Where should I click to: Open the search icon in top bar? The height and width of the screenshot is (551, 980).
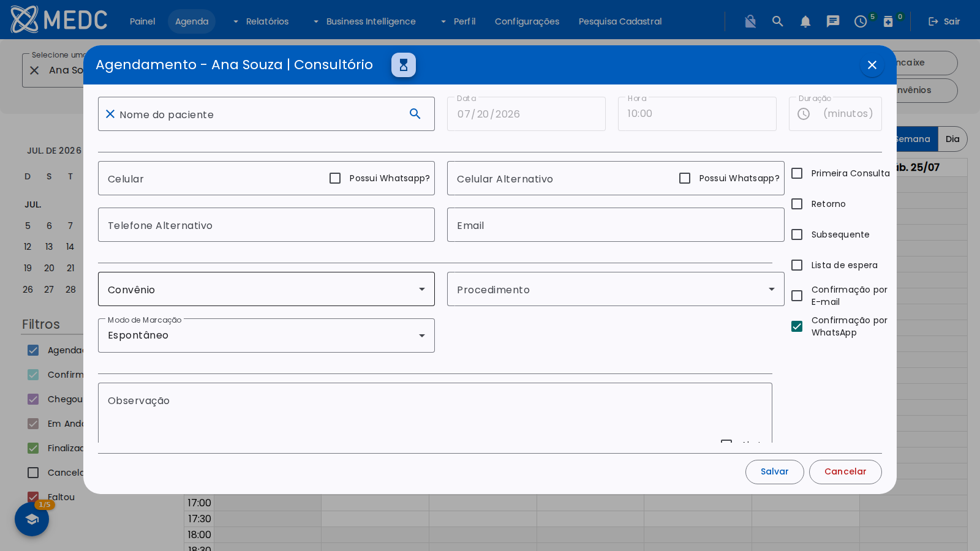pyautogui.click(x=778, y=21)
